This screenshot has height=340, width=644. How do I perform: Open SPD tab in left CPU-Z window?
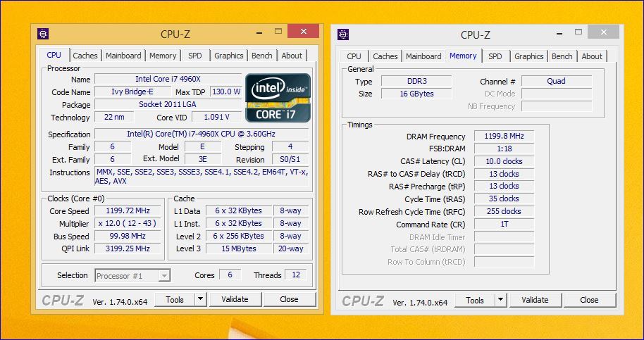pyautogui.click(x=195, y=56)
